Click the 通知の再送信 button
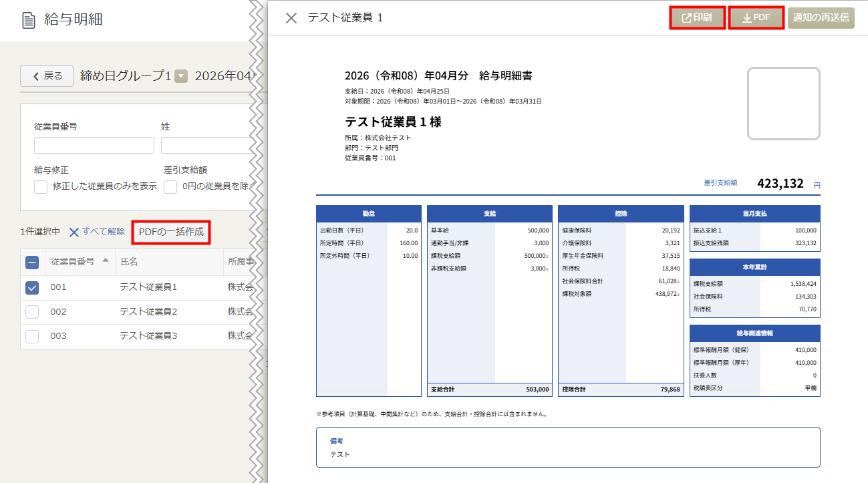 821,18
